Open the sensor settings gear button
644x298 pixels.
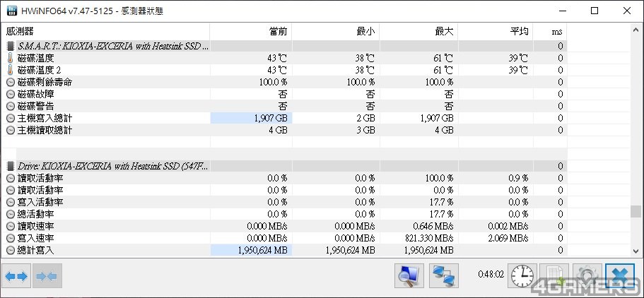pyautogui.click(x=587, y=276)
